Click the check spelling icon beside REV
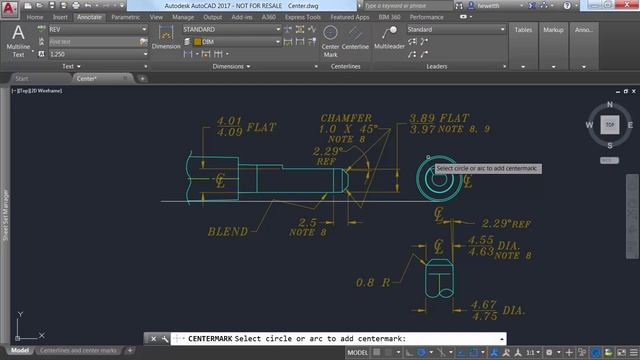Image resolution: width=640 pixels, height=360 pixels. (41, 29)
